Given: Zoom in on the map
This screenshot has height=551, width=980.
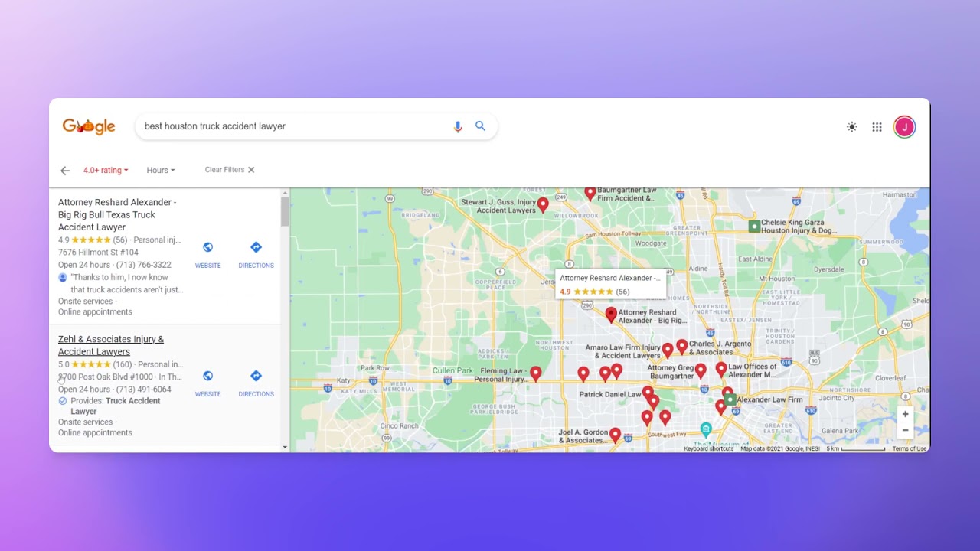Looking at the screenshot, I should click(905, 414).
